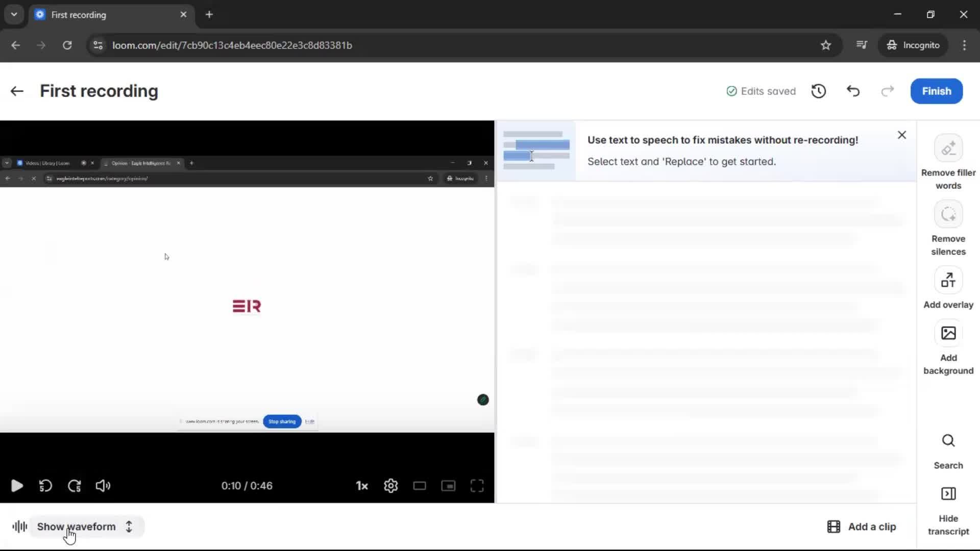This screenshot has width=980, height=551.
Task: Play the video recording
Action: click(x=17, y=486)
